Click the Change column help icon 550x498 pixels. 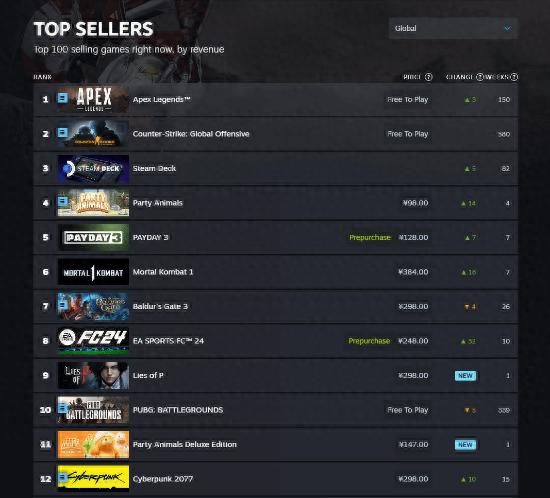click(x=479, y=77)
